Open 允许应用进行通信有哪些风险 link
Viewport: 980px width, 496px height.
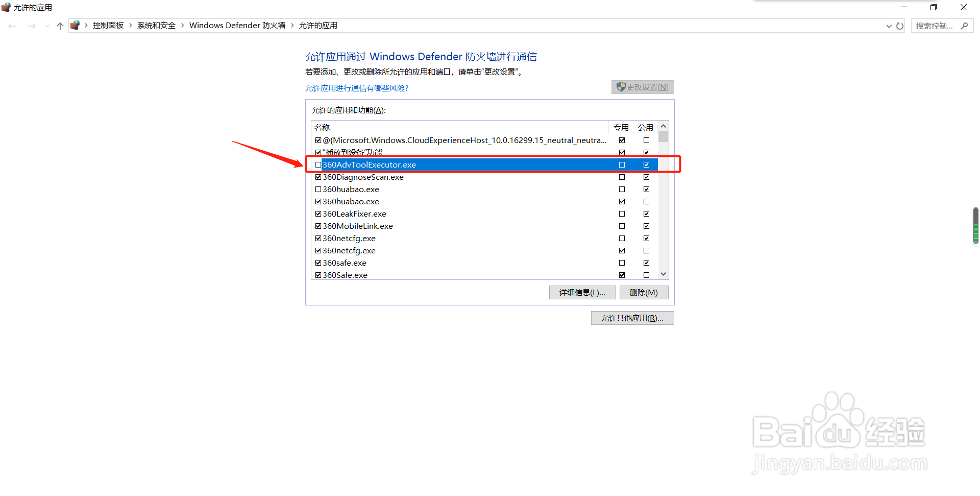pyautogui.click(x=357, y=88)
